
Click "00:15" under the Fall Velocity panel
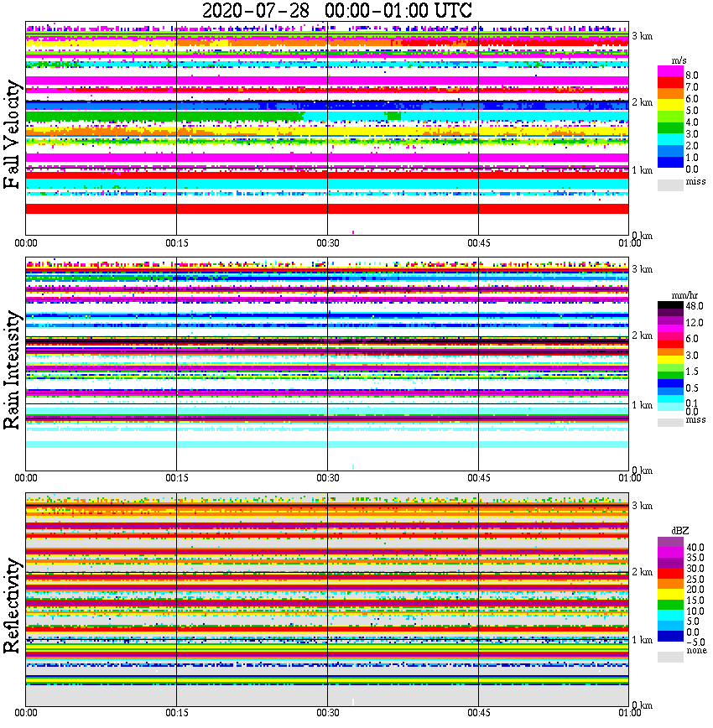click(177, 243)
